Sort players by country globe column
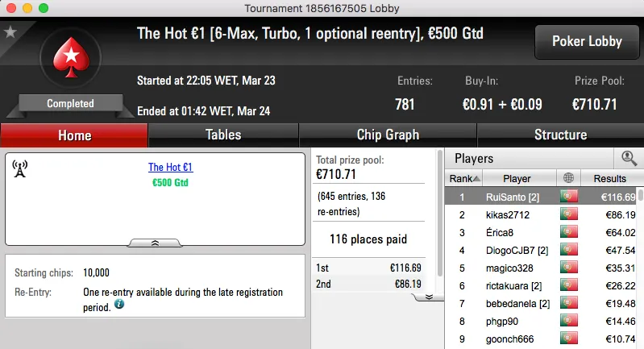644x349 pixels. tap(570, 178)
